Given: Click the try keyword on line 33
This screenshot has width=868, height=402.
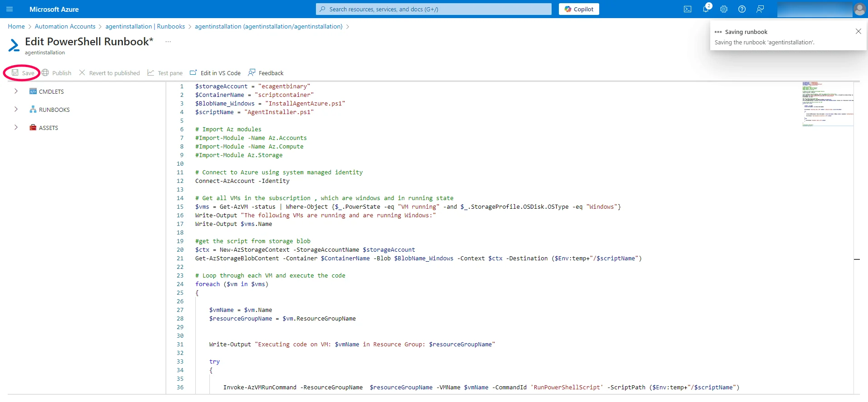Looking at the screenshot, I should click(x=214, y=361).
